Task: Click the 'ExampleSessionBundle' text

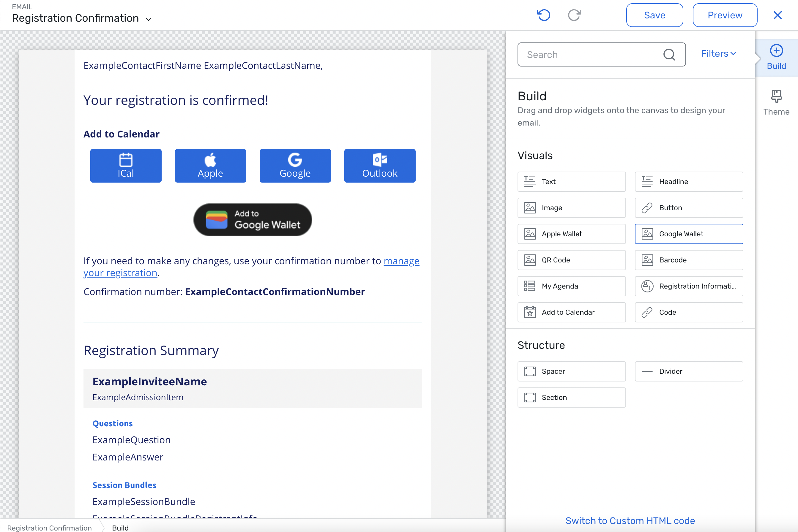Action: 143,502
